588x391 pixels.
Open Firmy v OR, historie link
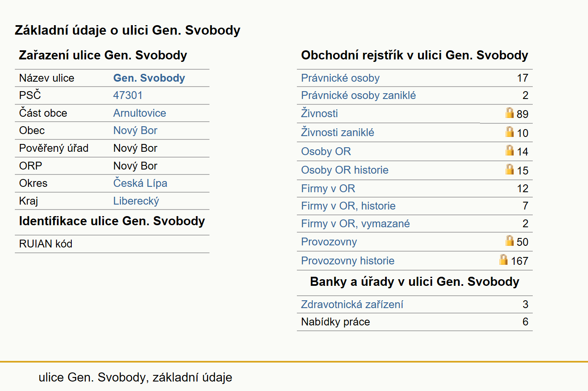[348, 206]
